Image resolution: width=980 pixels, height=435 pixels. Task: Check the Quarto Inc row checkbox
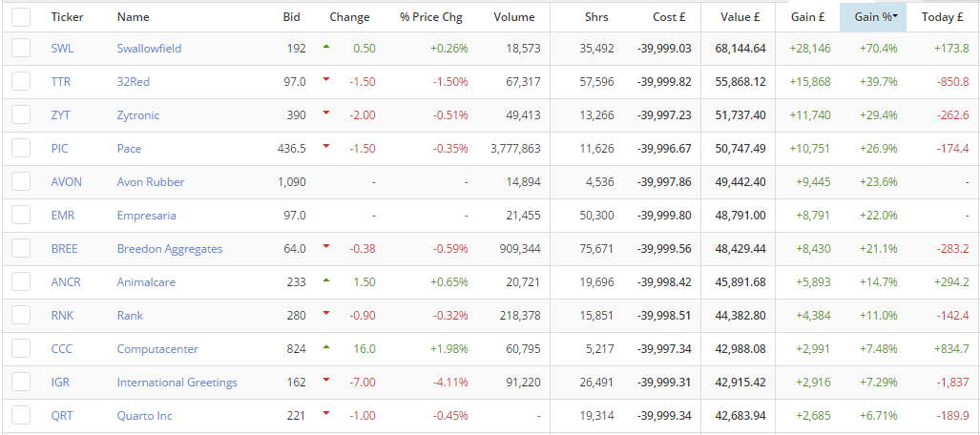21,416
